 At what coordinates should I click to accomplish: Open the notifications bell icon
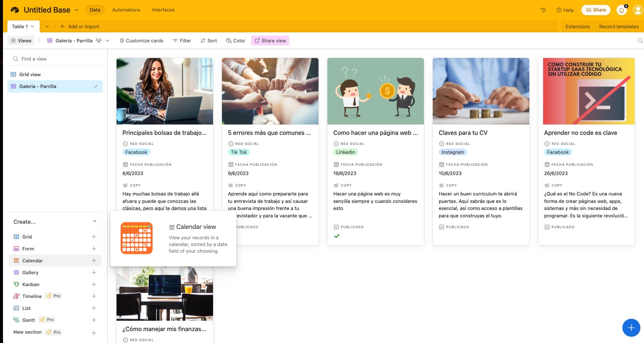point(622,10)
